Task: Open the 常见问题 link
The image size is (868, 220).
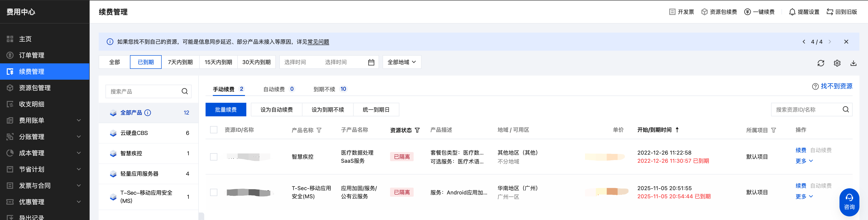Action: [x=318, y=42]
